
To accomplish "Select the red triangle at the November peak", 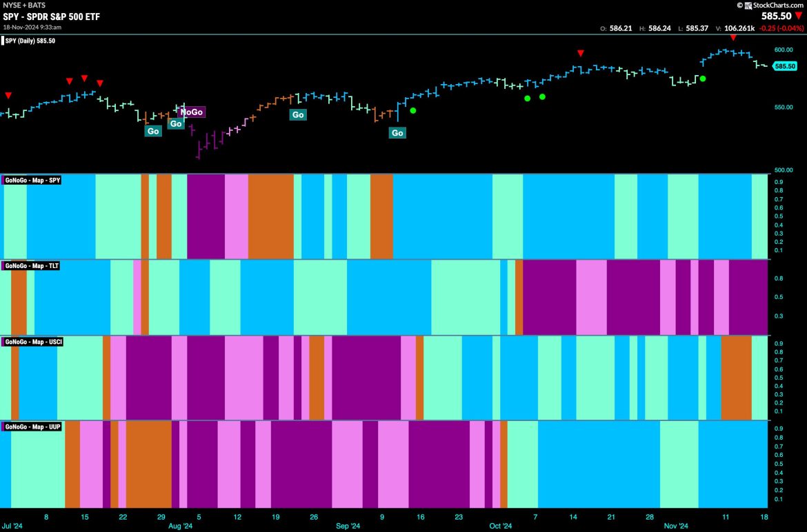I will click(x=733, y=37).
